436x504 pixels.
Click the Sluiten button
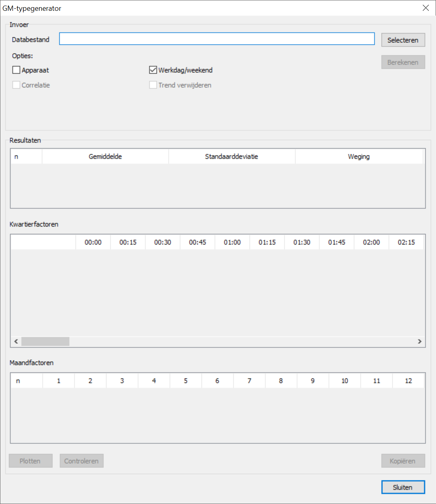[x=403, y=487]
